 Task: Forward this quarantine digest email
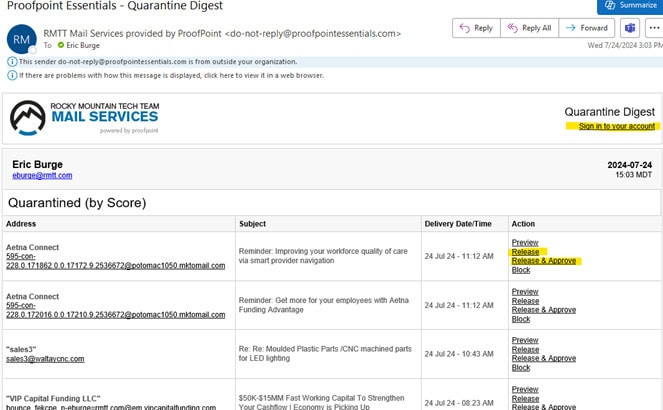[x=587, y=28]
